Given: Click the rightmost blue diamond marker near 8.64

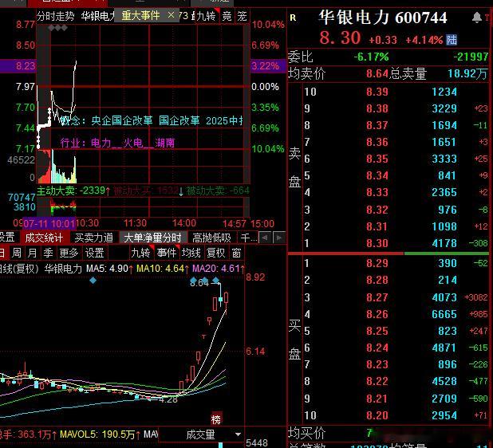Looking at the screenshot, I should coord(215,280).
